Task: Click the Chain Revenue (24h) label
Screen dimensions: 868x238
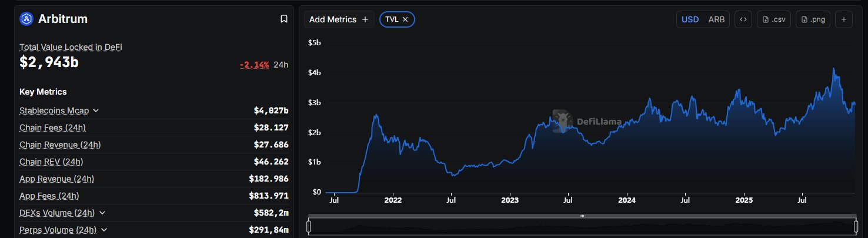Action: (x=60, y=145)
